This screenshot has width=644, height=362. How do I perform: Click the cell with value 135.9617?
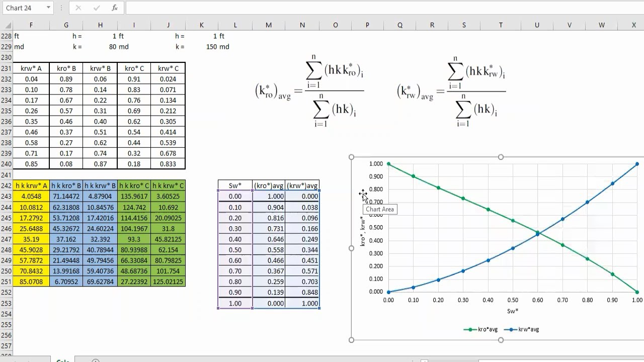click(134, 196)
